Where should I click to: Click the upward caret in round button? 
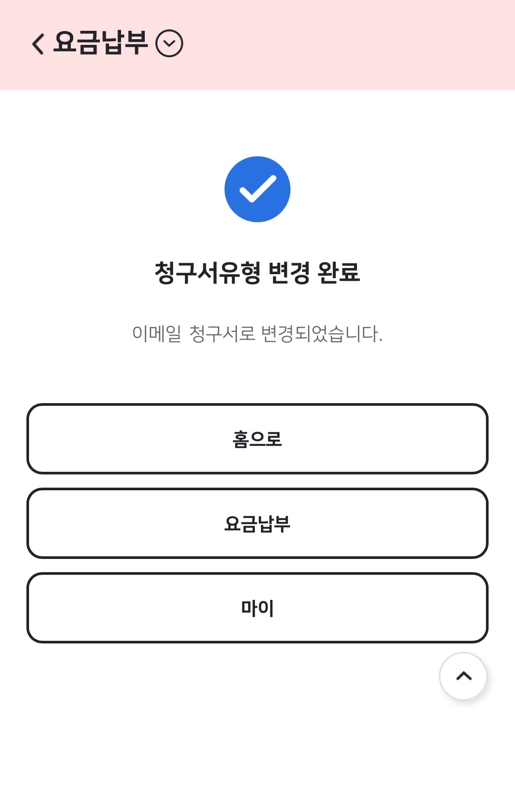click(463, 676)
